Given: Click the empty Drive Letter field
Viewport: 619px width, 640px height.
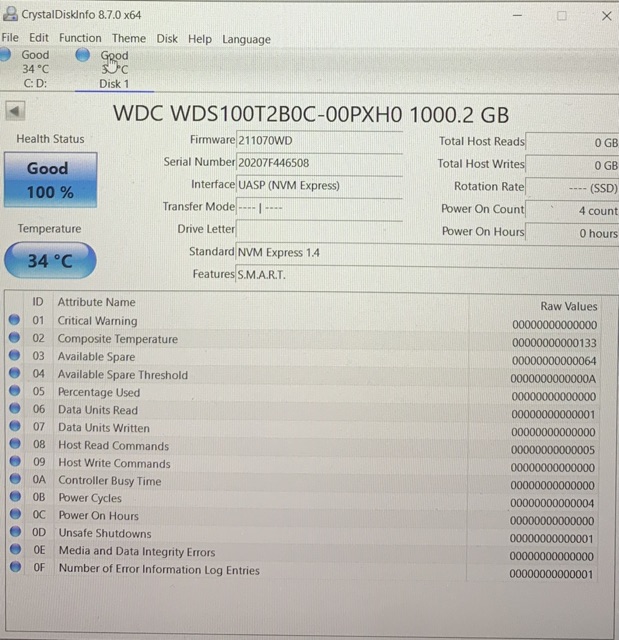Looking at the screenshot, I should [x=319, y=230].
